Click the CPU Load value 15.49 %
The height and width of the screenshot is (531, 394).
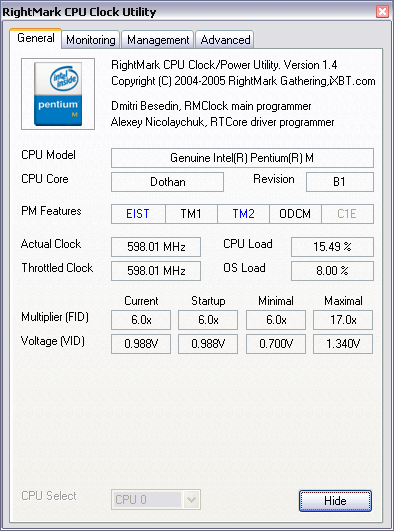point(332,247)
